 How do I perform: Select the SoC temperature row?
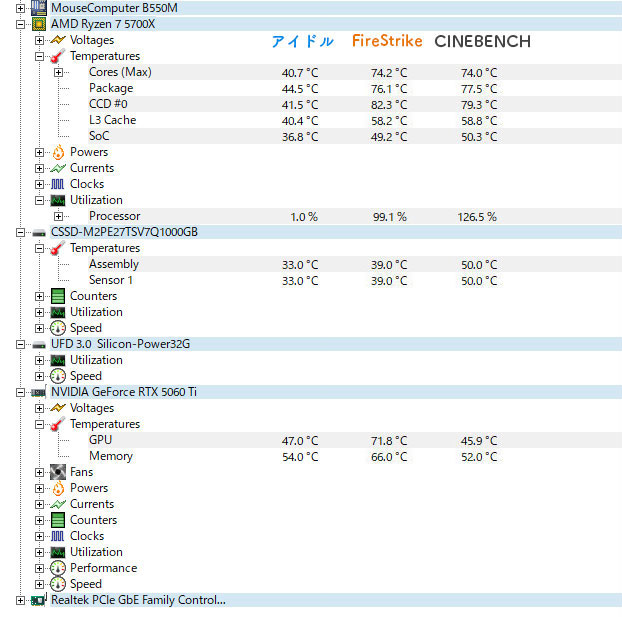click(355, 136)
